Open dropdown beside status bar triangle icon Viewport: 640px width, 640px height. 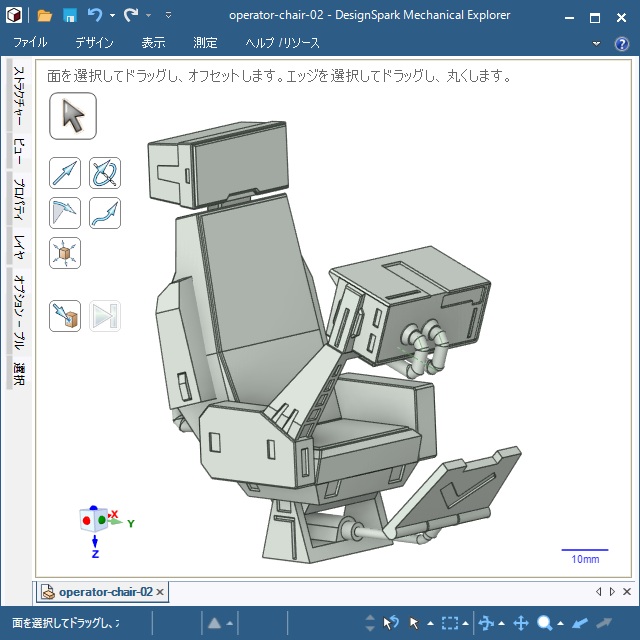coord(230,623)
